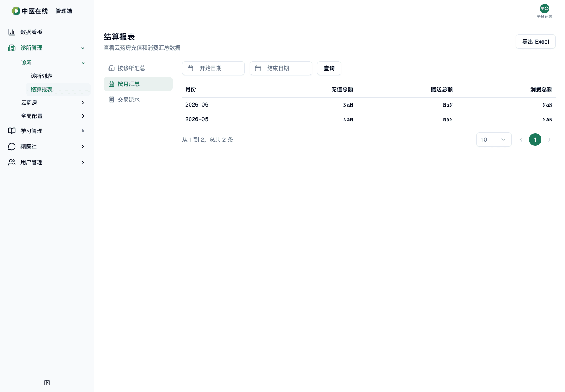Screen dimensions: 565x392
Task: Collapse the sidebar with the bottom panel icon
Action: pyautogui.click(x=47, y=383)
